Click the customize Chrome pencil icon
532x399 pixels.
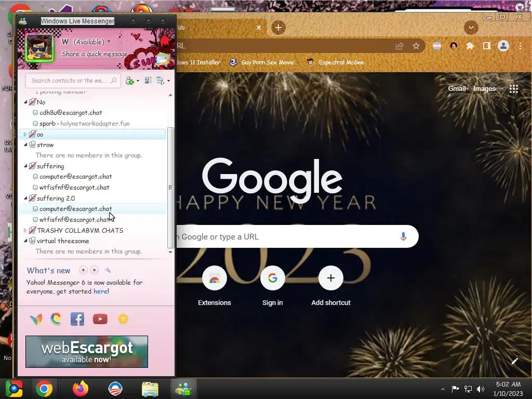tap(515, 361)
